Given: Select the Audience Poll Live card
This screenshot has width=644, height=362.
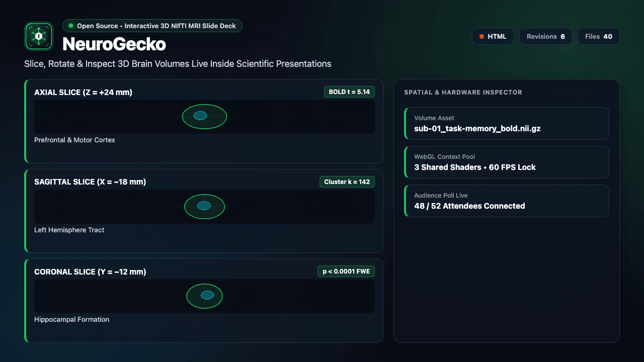Looking at the screenshot, I should tap(507, 201).
